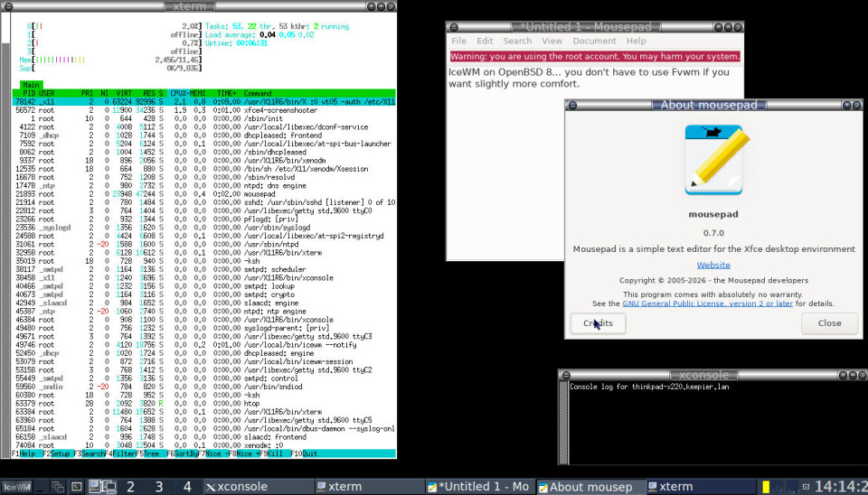
Task: Open the Mousepad window's title bar menu icon
Action: point(453,27)
